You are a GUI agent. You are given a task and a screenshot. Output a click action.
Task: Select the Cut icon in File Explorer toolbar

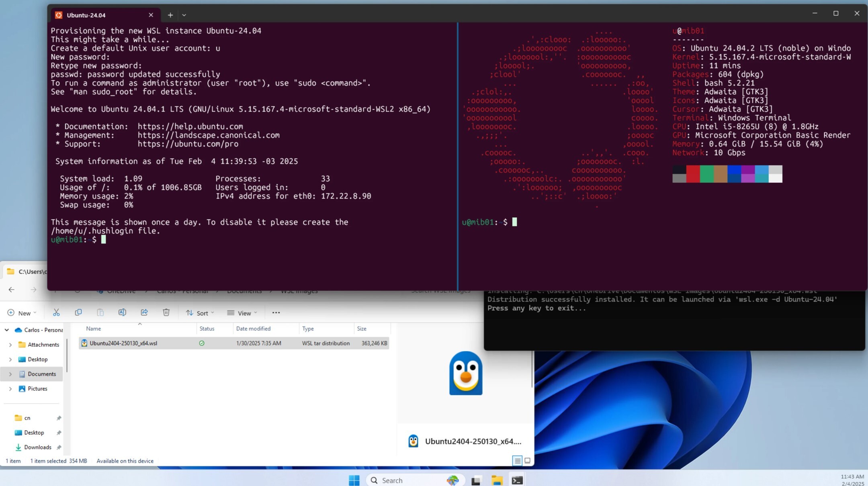pos(56,312)
